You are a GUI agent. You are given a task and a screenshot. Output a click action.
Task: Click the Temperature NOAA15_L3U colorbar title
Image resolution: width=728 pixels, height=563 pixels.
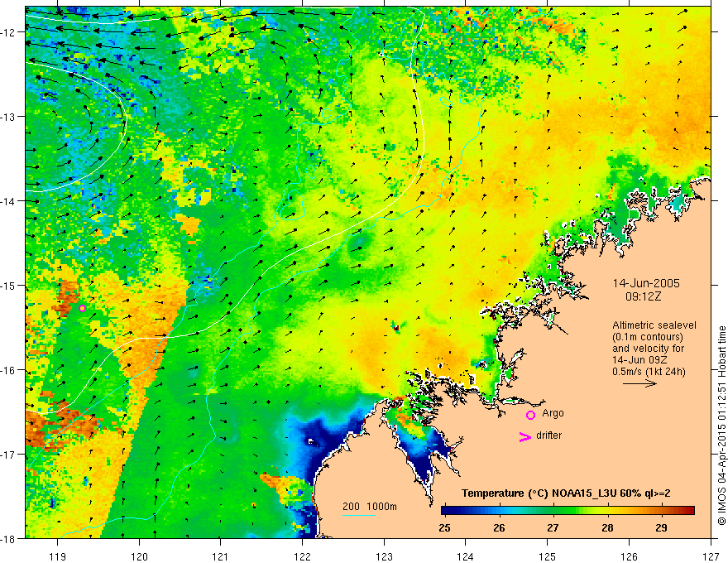(x=566, y=493)
